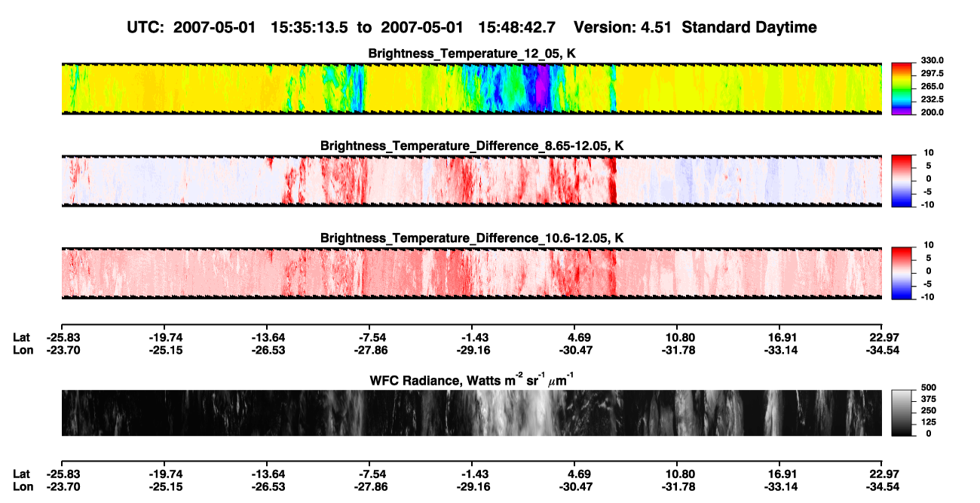
Task: Click the 10 label on the 10.6-12.05 colorbar
Action: click(928, 244)
